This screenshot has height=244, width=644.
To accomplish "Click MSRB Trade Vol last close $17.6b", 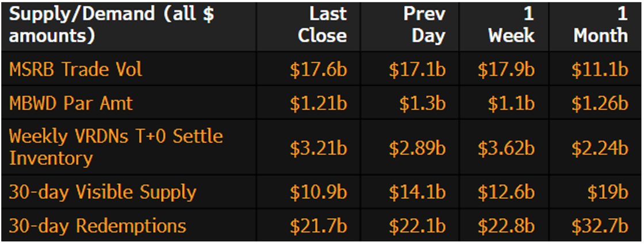I will click(x=318, y=70).
